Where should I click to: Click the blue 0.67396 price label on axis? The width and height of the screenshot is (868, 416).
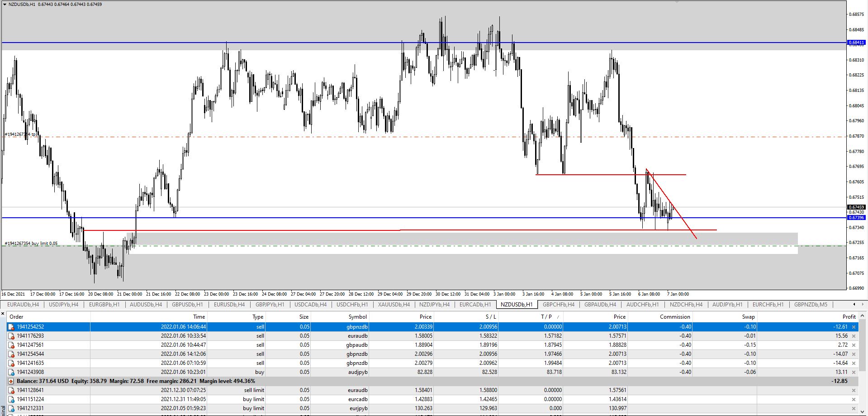pyautogui.click(x=856, y=218)
